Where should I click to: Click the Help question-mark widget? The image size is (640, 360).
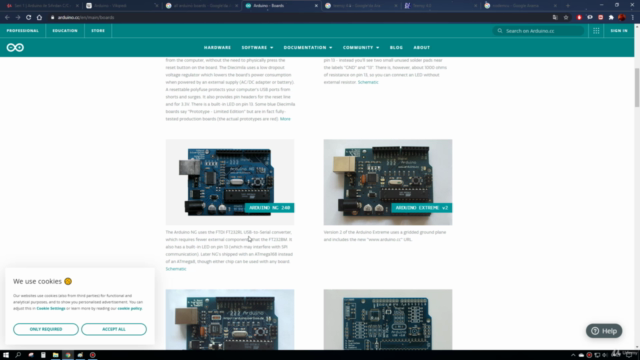[x=604, y=331]
